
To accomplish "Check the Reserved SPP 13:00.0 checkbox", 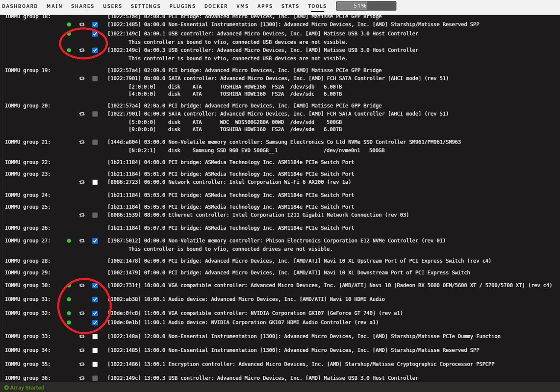I will point(95,350).
